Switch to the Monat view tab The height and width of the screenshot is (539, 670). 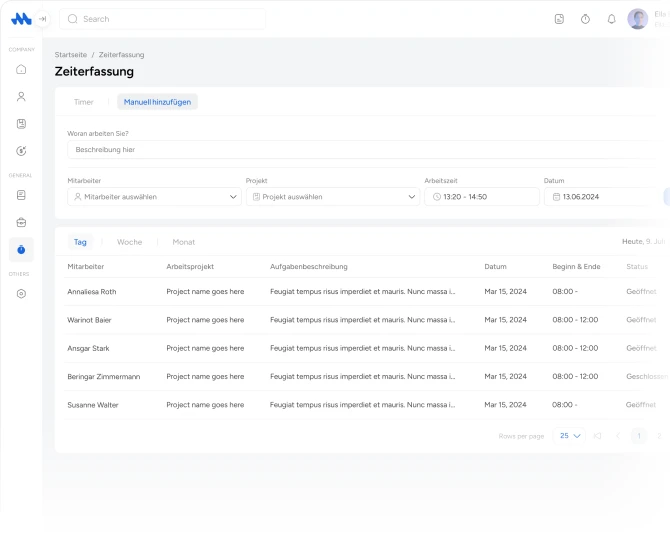183,242
